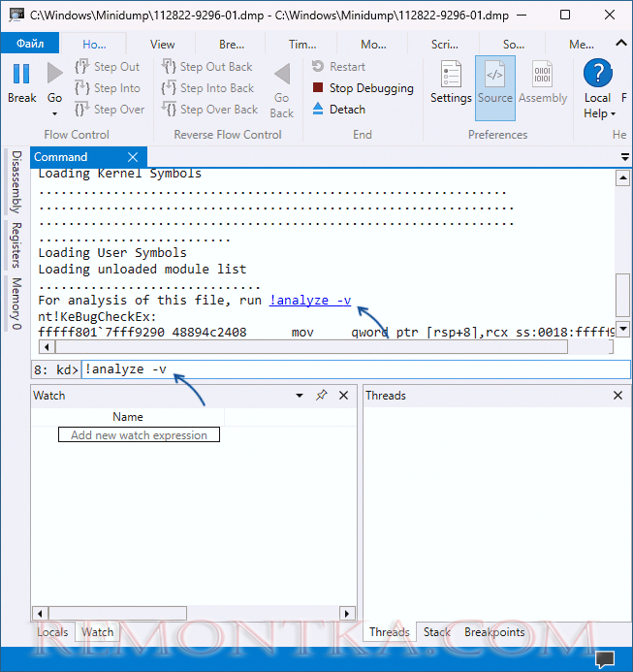Select the Home ribbon tab

point(94,45)
